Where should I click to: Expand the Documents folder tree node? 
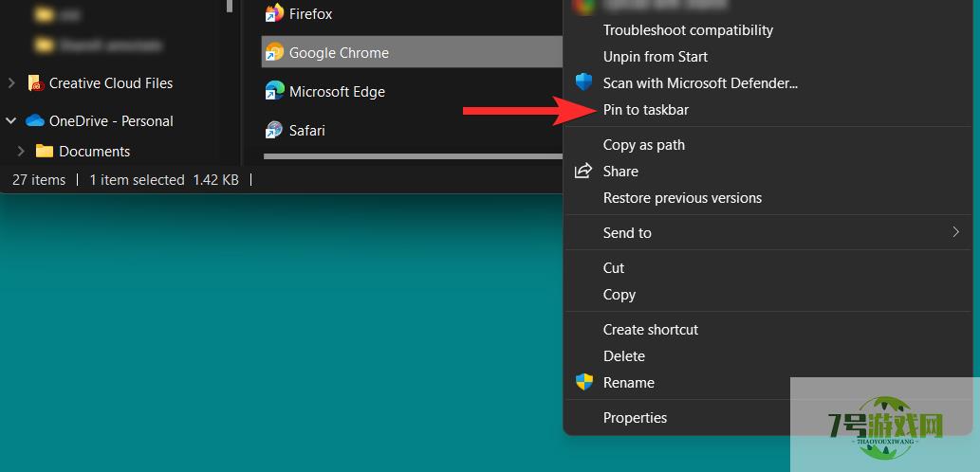(21, 151)
